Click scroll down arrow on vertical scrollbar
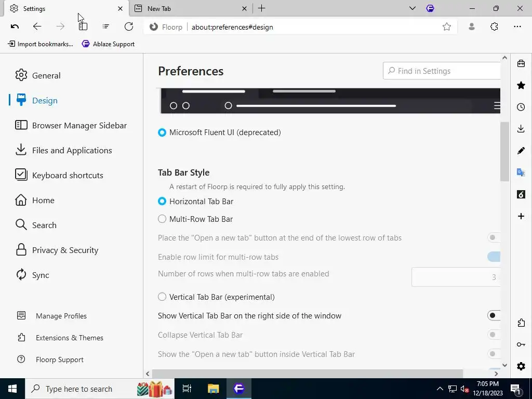This screenshot has height=399, width=532. (504, 365)
